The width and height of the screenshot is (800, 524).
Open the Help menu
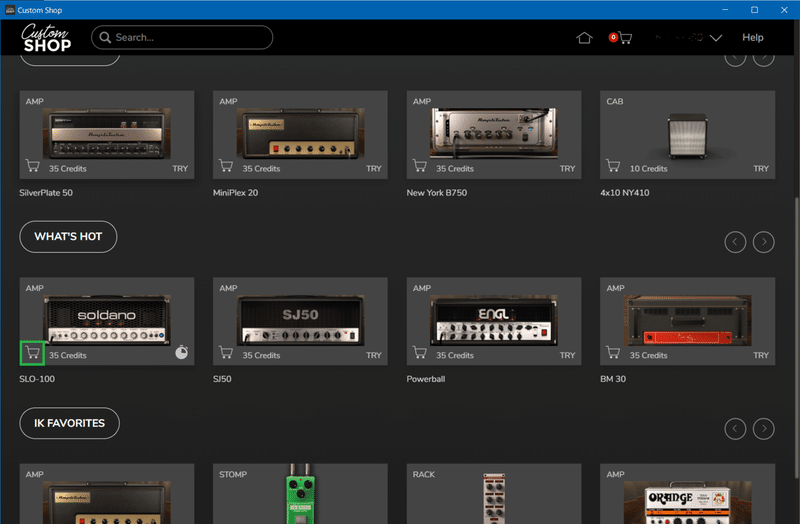click(753, 37)
